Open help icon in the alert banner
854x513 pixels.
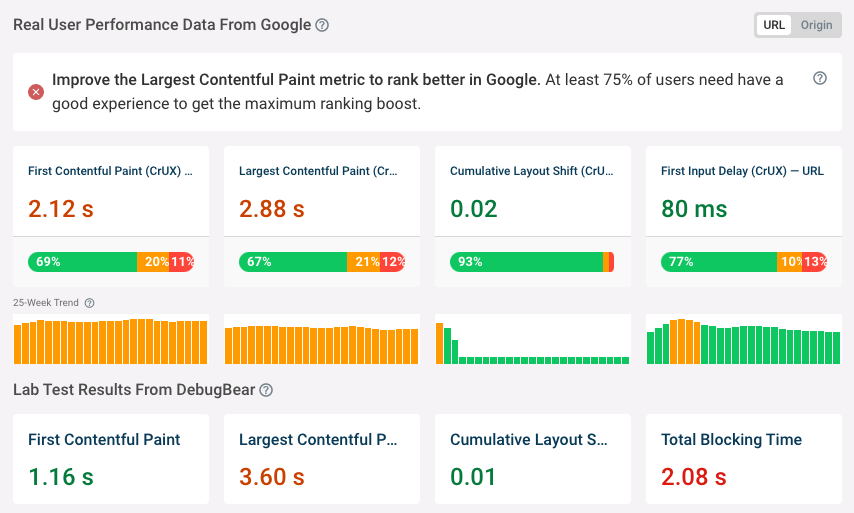(820, 79)
